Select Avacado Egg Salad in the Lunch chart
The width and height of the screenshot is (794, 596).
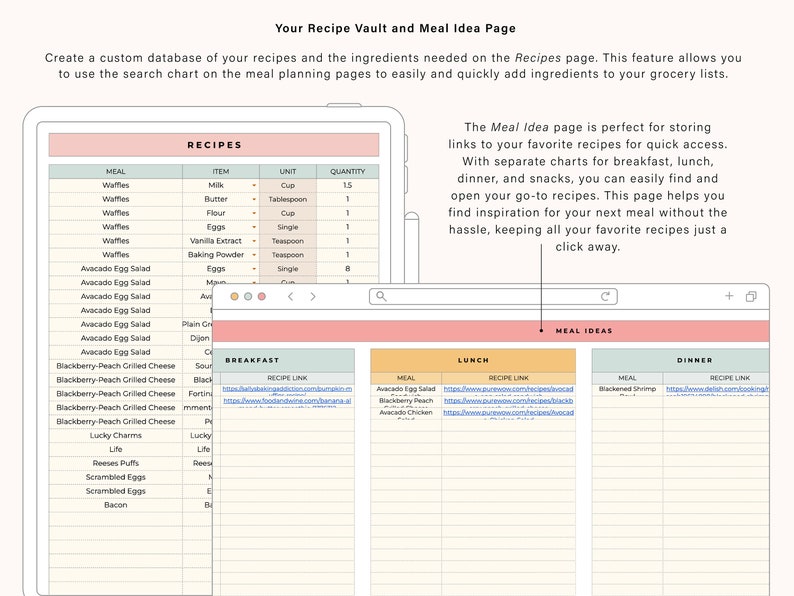coord(406,389)
